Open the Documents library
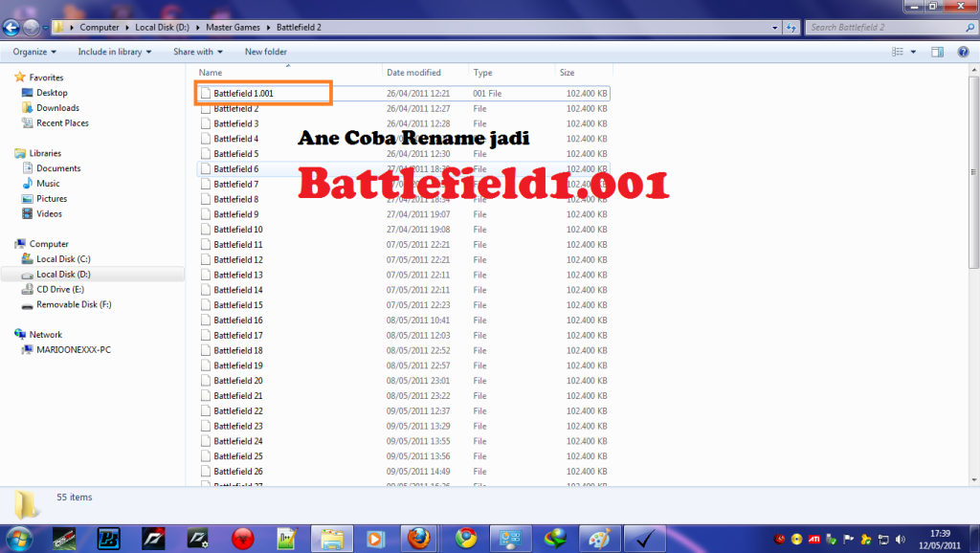The width and height of the screenshot is (980, 553). point(58,168)
